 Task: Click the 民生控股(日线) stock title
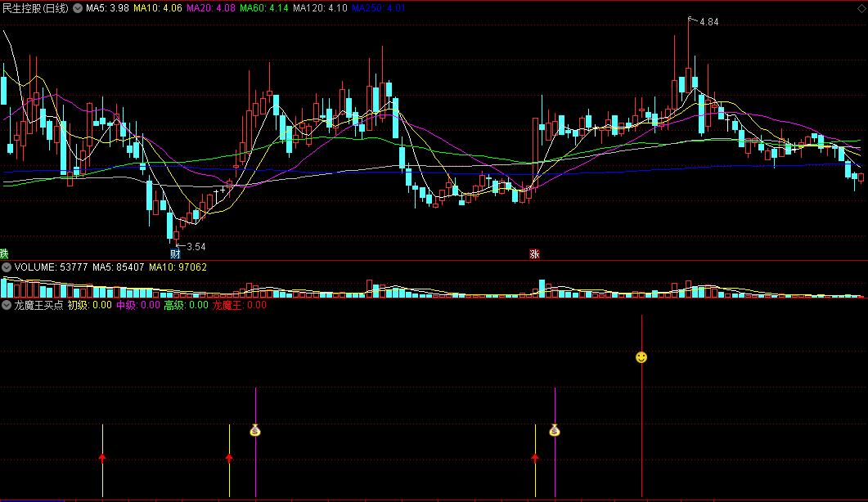[35, 8]
